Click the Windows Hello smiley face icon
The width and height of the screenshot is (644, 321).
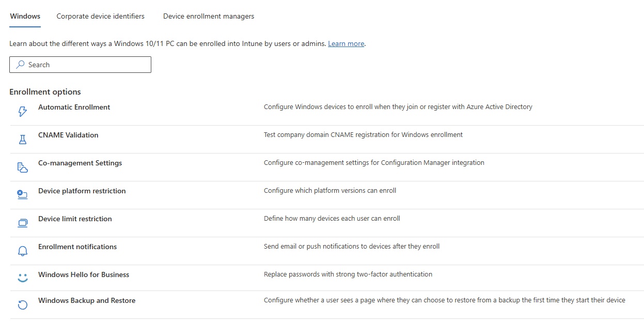click(x=22, y=278)
